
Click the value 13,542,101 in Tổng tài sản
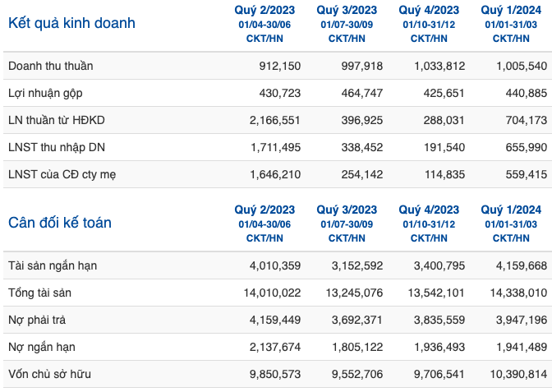[436, 293]
